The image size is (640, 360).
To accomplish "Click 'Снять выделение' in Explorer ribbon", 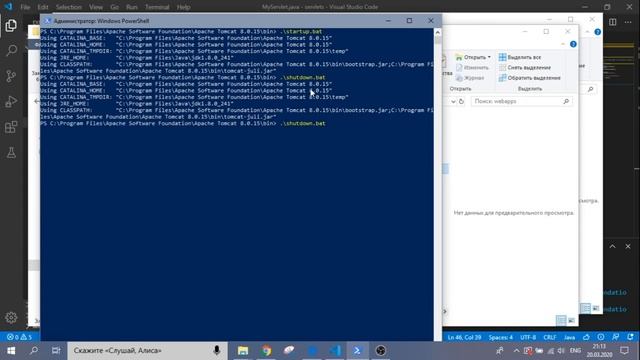I will coord(525,67).
